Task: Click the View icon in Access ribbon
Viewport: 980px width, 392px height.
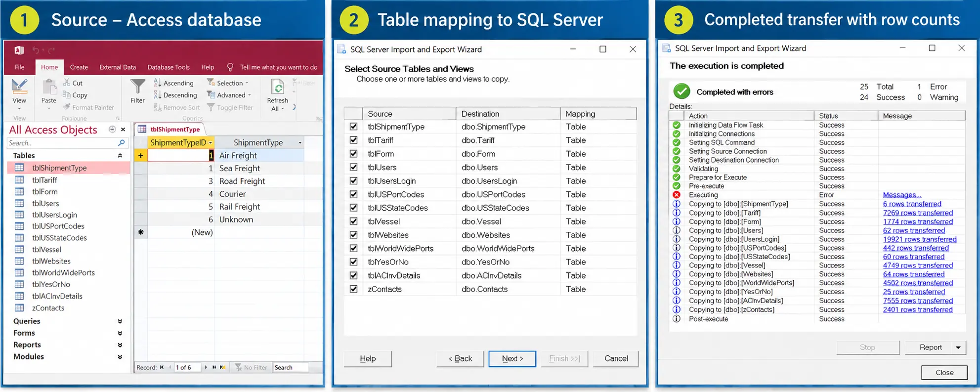Action: [x=19, y=87]
